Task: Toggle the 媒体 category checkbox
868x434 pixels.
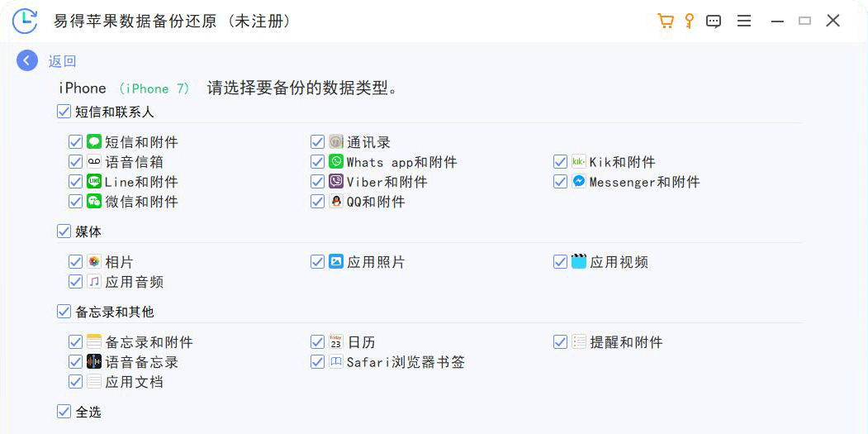Action: pos(64,231)
